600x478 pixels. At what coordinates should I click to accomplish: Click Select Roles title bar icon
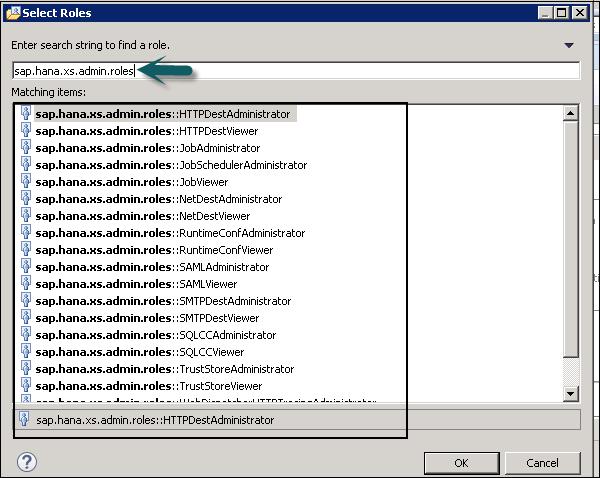13,13
